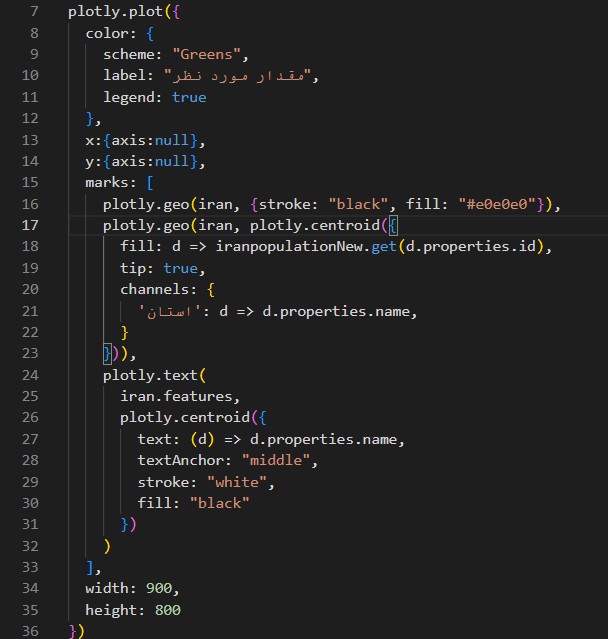The width and height of the screenshot is (608, 639).
Task: Click 'iran.features' on line 25
Action: click(176, 396)
